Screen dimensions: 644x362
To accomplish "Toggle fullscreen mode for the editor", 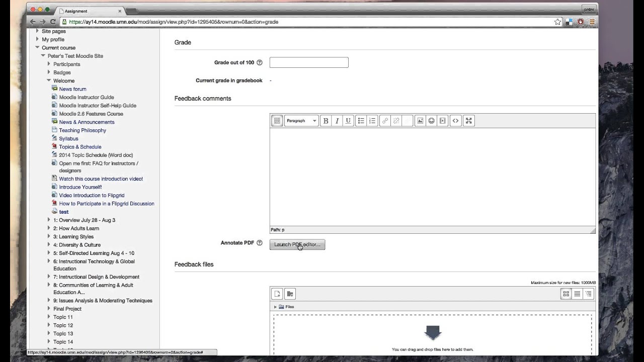I will [468, 121].
